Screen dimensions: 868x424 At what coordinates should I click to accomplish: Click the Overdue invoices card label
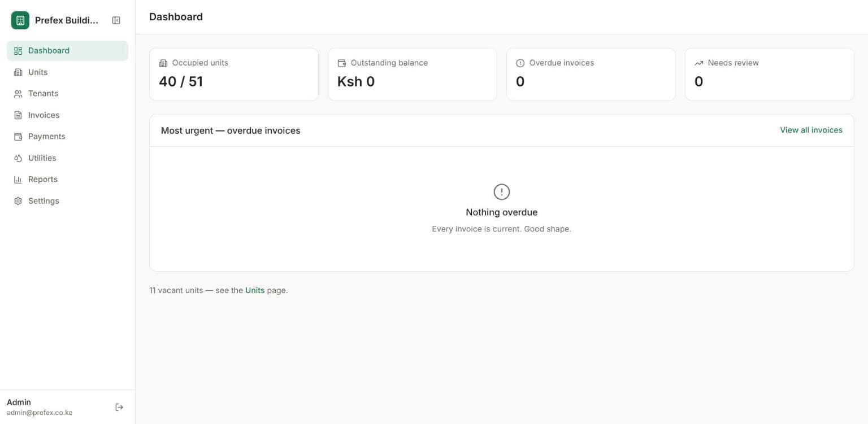562,63
